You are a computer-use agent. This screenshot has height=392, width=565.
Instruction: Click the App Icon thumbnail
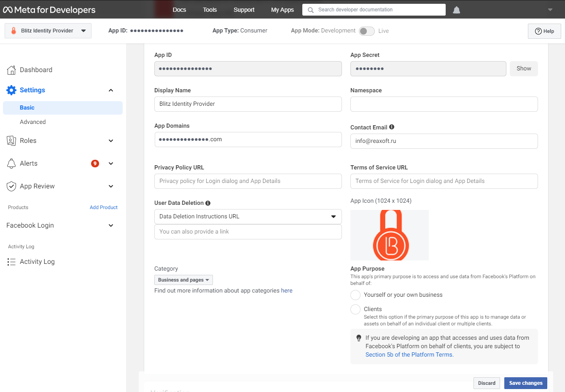tap(390, 235)
